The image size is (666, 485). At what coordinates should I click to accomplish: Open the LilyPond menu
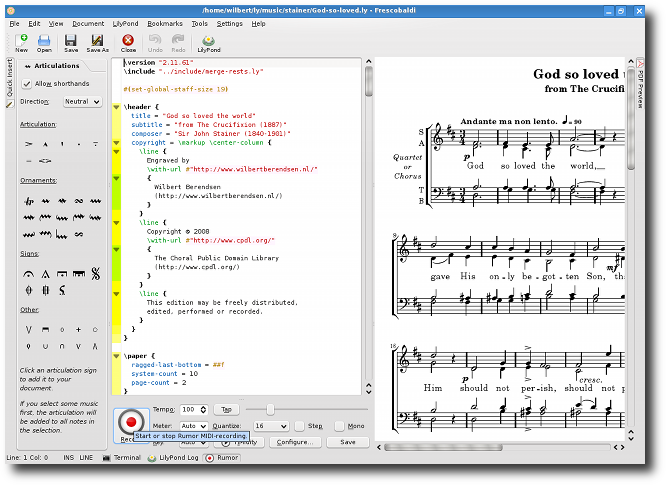point(125,23)
